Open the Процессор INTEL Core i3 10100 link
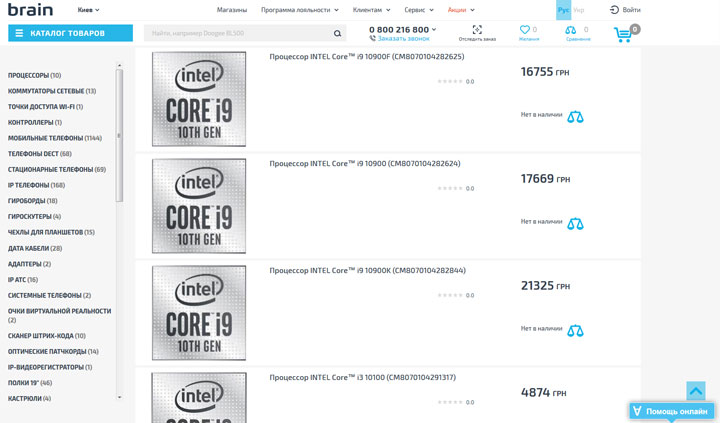The height and width of the screenshot is (423, 720). [x=363, y=378]
